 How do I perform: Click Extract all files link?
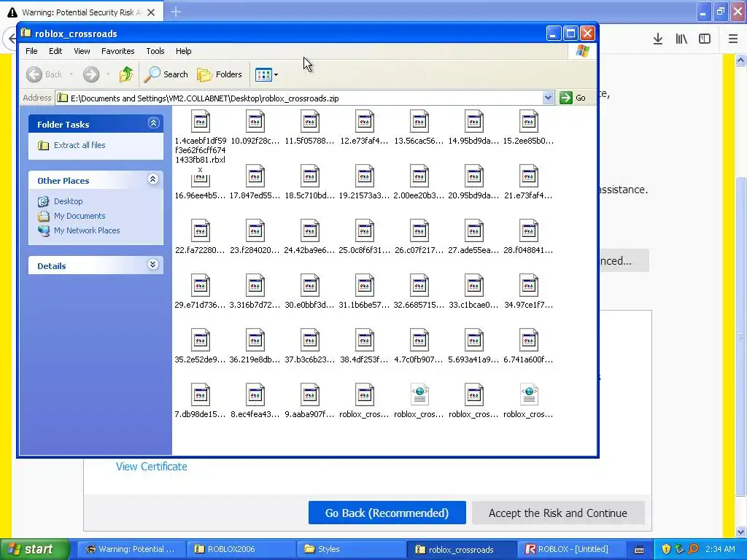[x=80, y=145]
